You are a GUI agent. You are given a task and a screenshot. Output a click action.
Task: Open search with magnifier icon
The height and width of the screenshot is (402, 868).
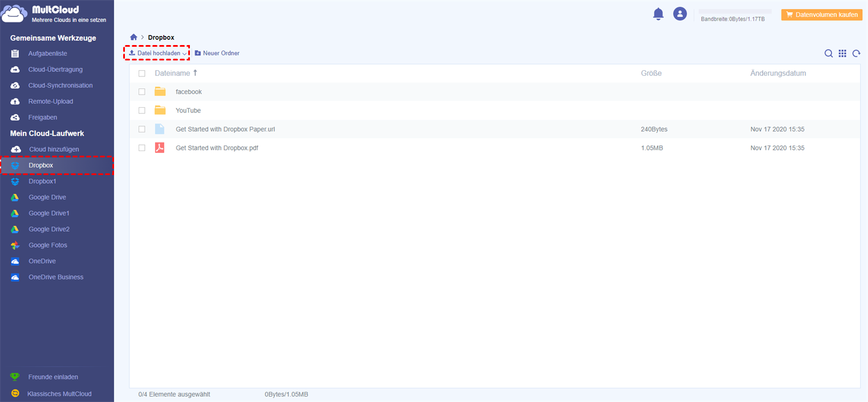[829, 54]
